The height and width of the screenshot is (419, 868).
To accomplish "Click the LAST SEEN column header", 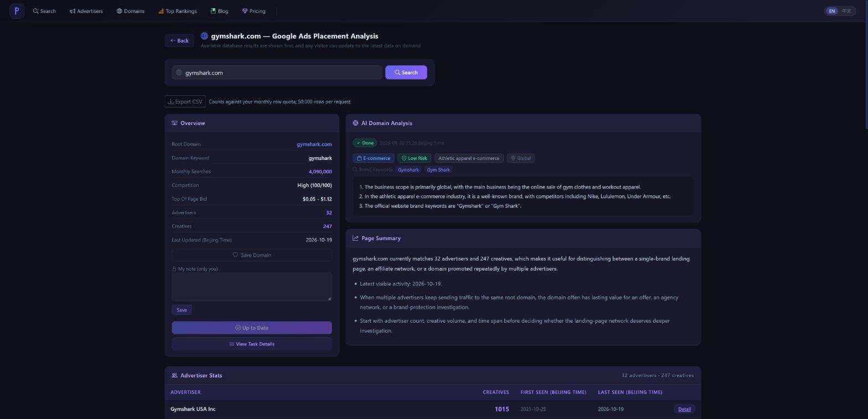I will [x=630, y=392].
